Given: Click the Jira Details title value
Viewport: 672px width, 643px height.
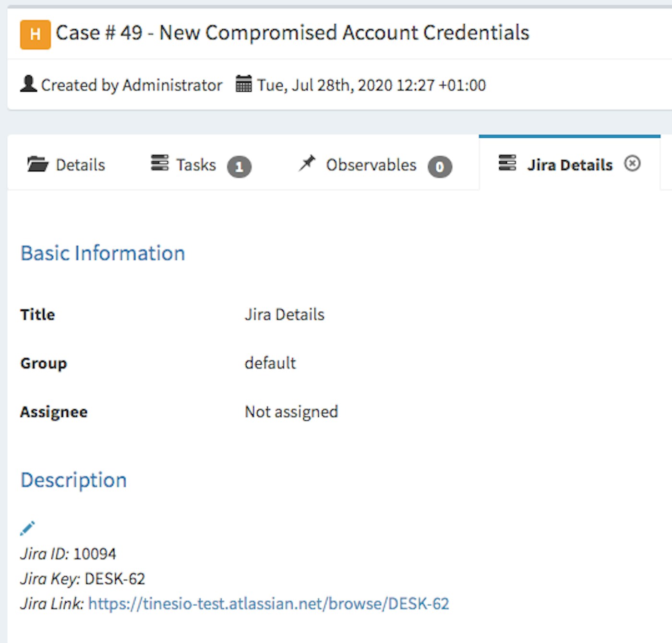Looking at the screenshot, I should pos(285,315).
